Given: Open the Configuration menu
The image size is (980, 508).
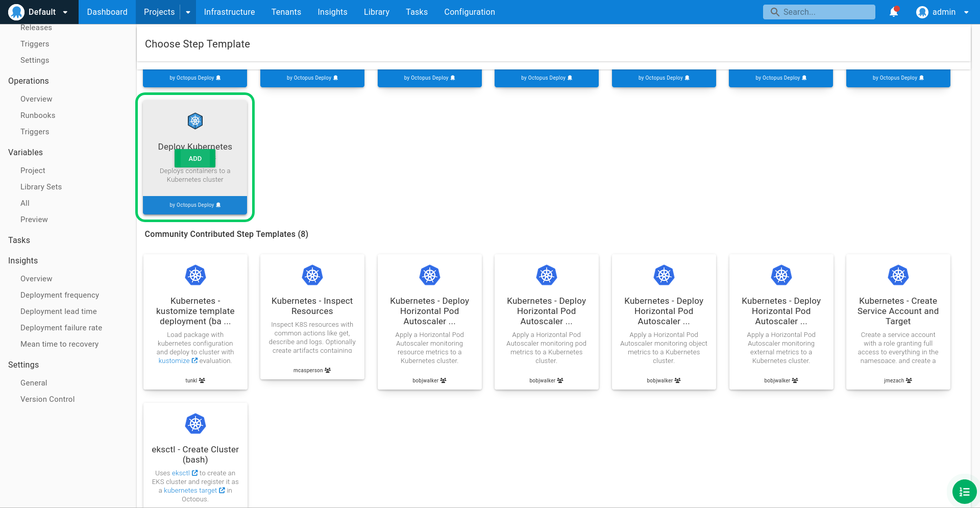Looking at the screenshot, I should 470,12.
